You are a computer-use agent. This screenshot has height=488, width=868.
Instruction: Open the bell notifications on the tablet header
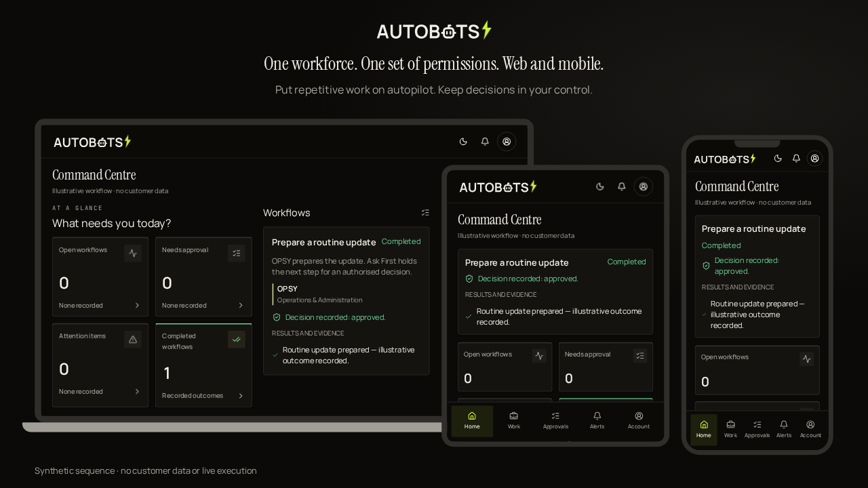point(622,186)
